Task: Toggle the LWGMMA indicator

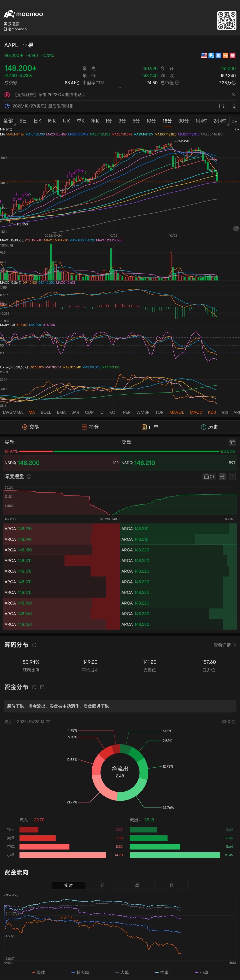Action: 13,412
